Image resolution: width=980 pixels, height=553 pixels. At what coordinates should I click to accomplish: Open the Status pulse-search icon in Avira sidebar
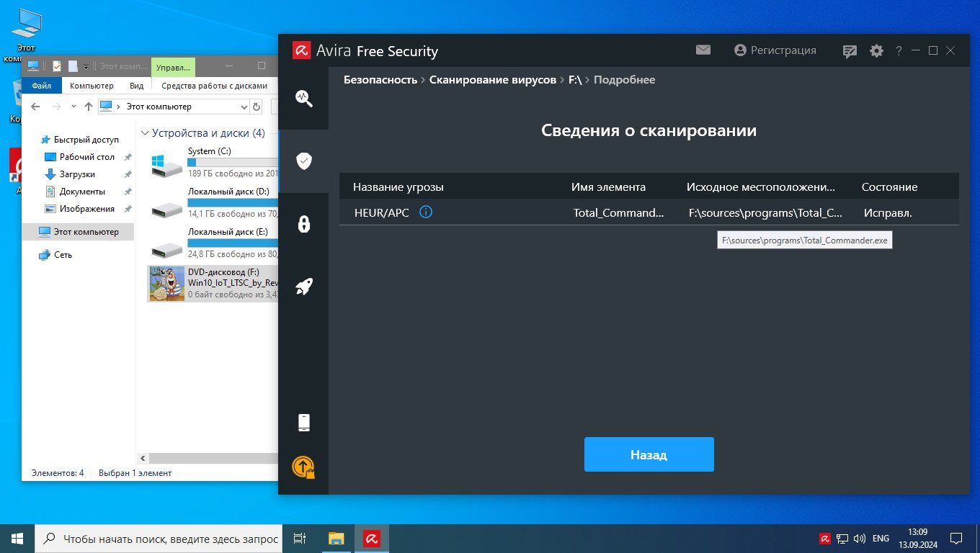[x=304, y=99]
